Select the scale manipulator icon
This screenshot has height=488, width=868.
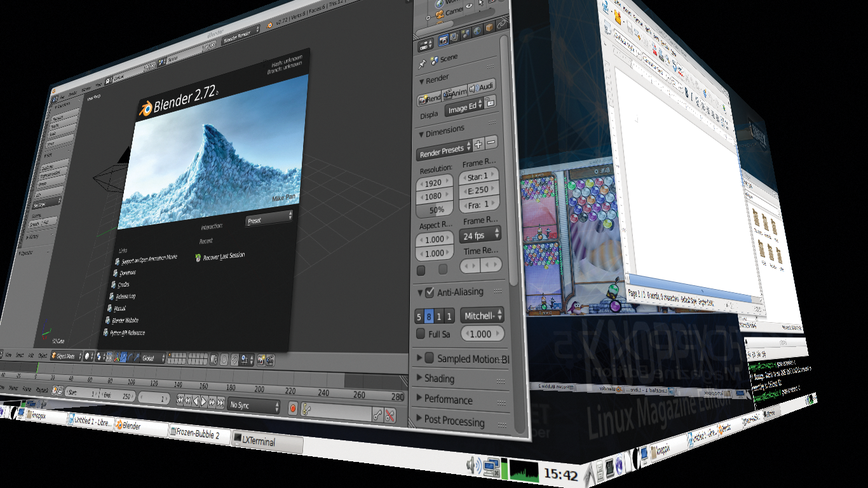[x=136, y=358]
